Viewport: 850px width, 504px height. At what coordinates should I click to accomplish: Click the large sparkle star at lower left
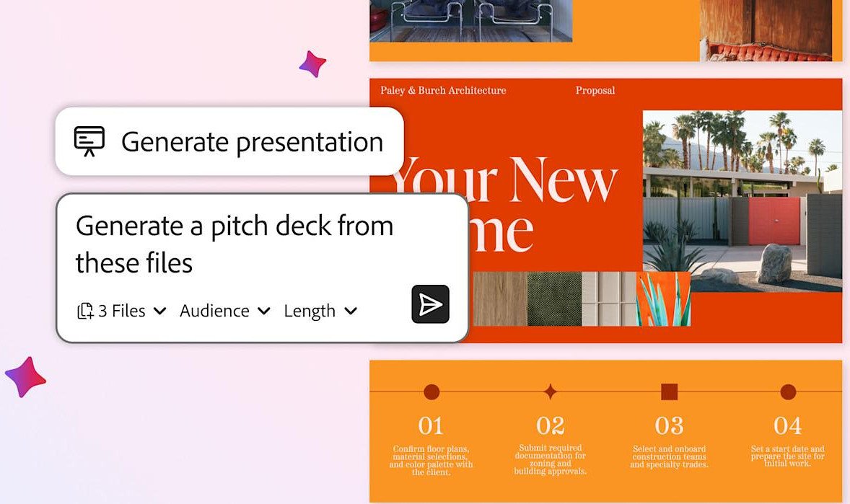(25, 377)
